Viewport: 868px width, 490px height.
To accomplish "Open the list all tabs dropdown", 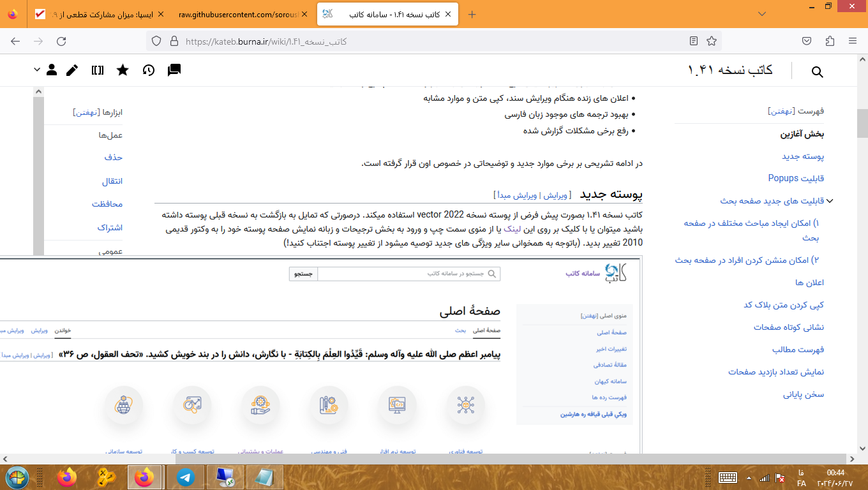I will coord(762,14).
